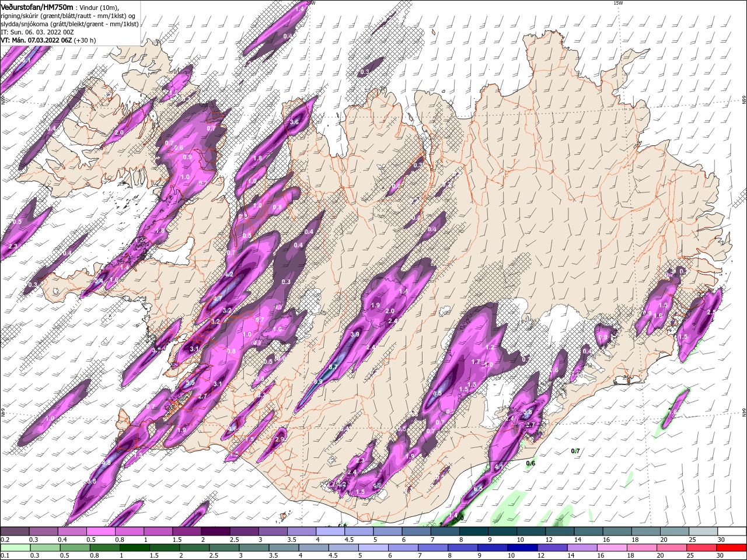Select the palest green swatch between 0.1 and 0.3

(16, 548)
